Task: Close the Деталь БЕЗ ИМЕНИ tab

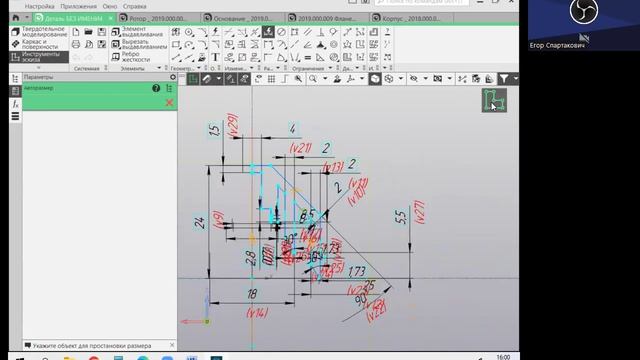Action: pos(111,18)
